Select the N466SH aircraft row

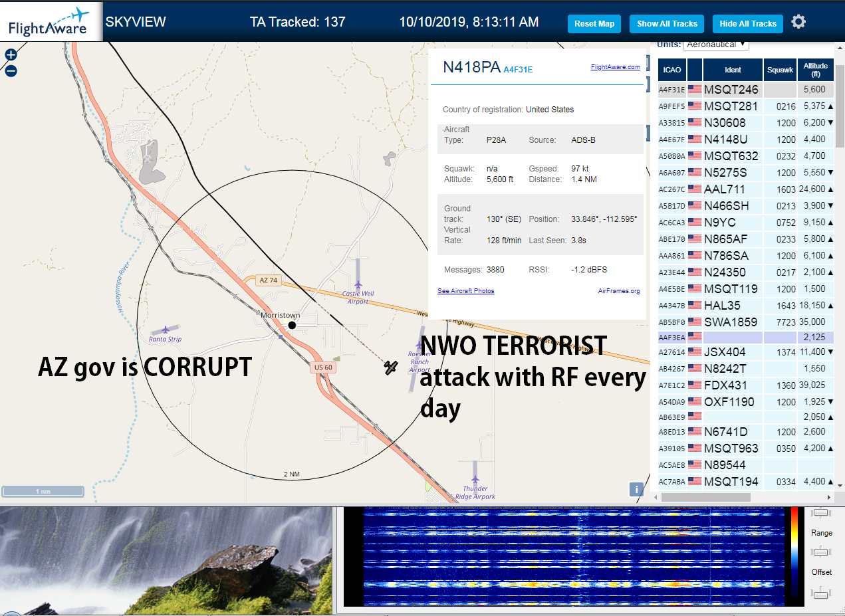[x=746, y=206]
